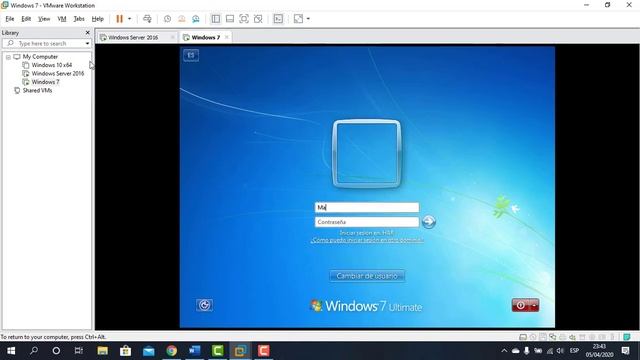Open File Explorer from the taskbar

coord(102,351)
